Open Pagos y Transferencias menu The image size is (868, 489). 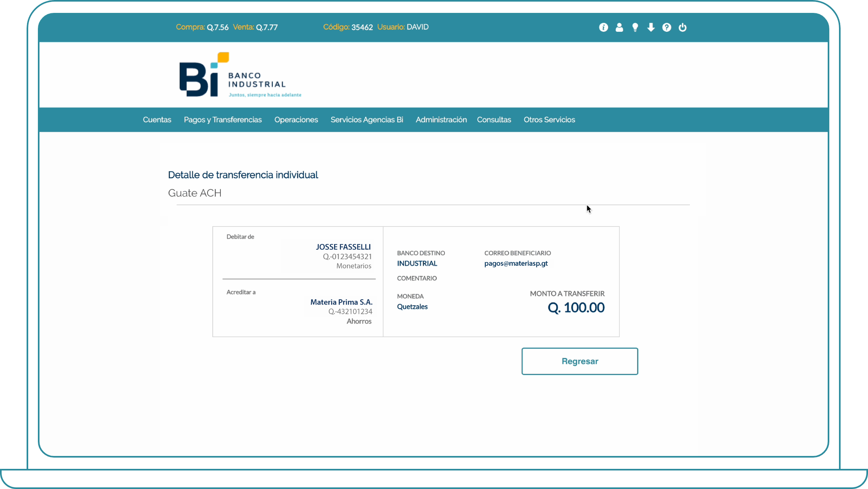tap(223, 120)
